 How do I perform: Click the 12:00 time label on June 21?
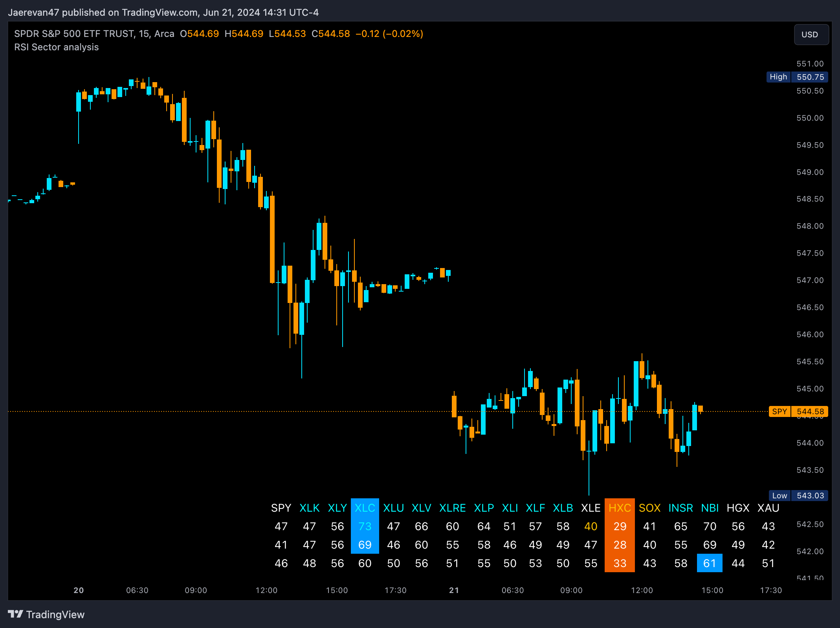(x=642, y=590)
